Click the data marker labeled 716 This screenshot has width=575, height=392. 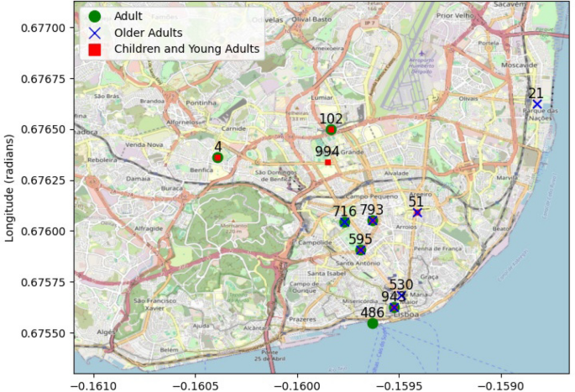pyautogui.click(x=344, y=222)
